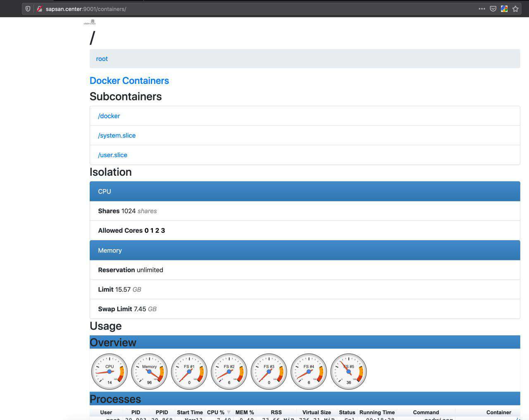Save the page to Pocket
Screen dimensions: 529x420
493,9
